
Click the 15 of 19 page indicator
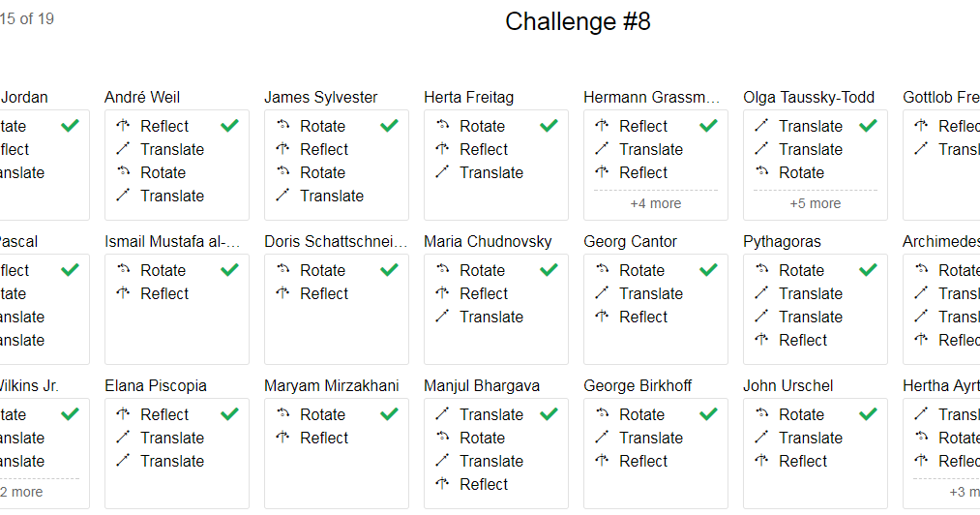27,19
